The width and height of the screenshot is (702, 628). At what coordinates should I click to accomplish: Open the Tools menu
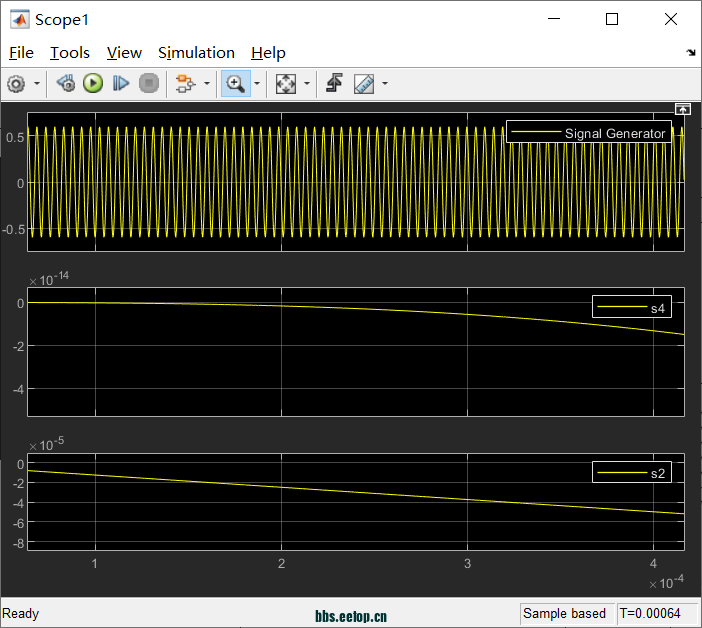click(70, 53)
